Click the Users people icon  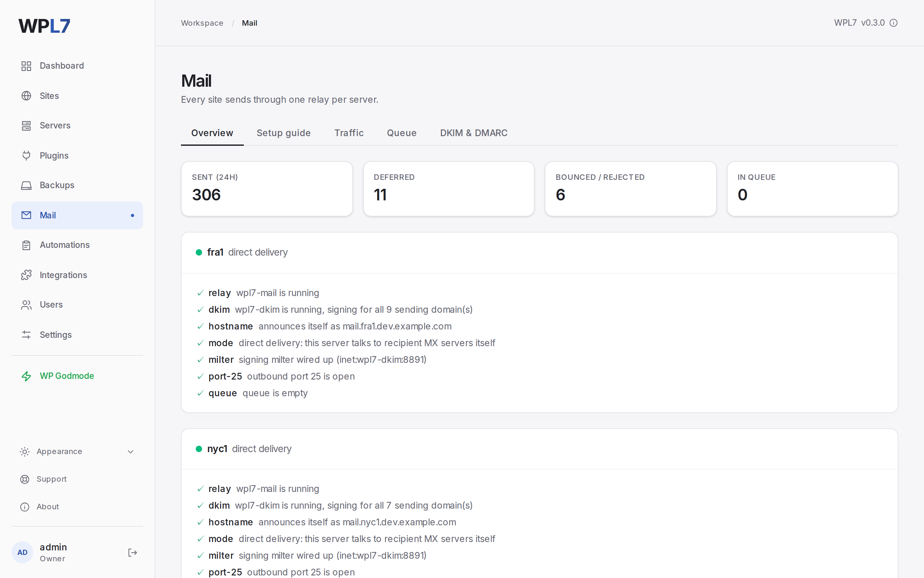coord(26,305)
